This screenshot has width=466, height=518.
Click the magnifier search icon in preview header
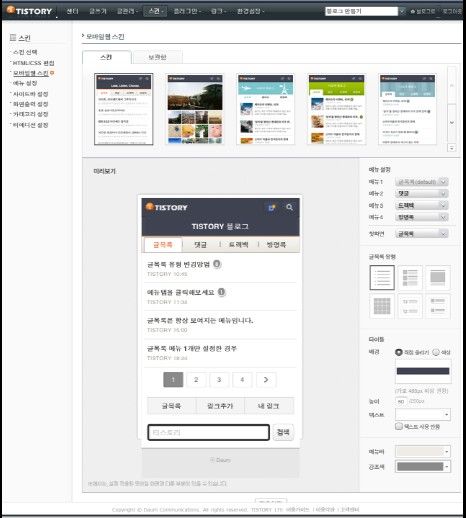pos(289,207)
